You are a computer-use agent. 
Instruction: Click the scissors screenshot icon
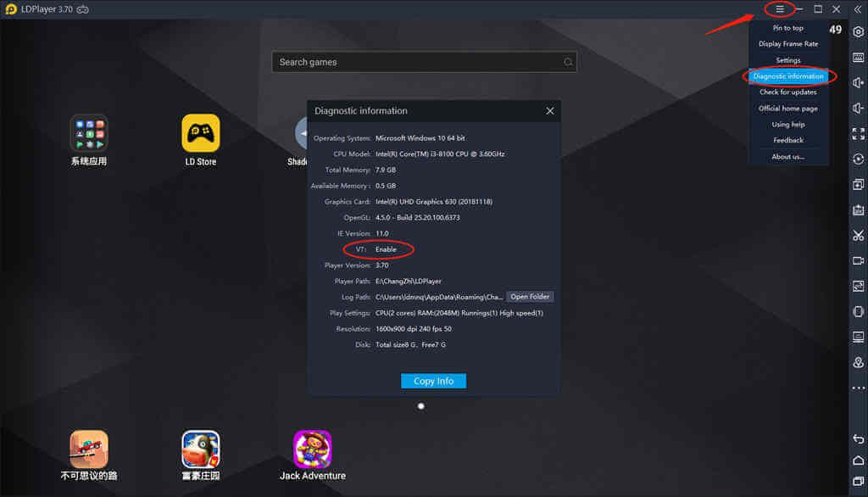858,235
